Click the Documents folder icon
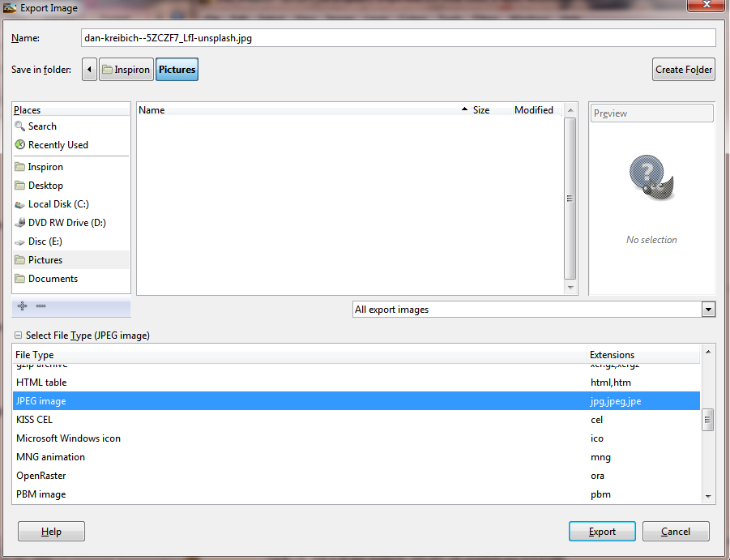This screenshot has height=560, width=730. 21,278
